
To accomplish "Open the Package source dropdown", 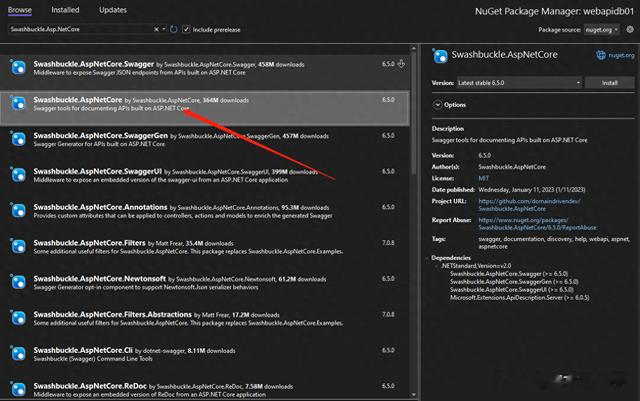I will click(x=602, y=29).
